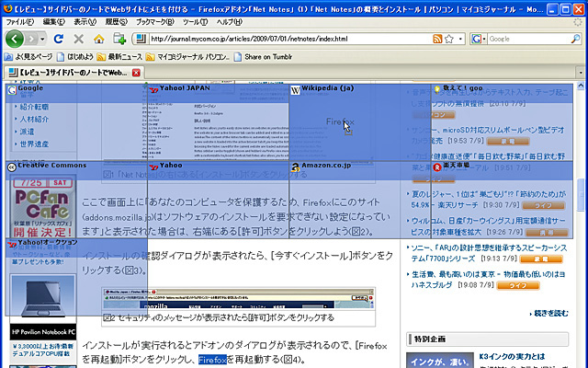Open the ツール menu
Viewport: 588px width, 368px height.
[x=195, y=22]
